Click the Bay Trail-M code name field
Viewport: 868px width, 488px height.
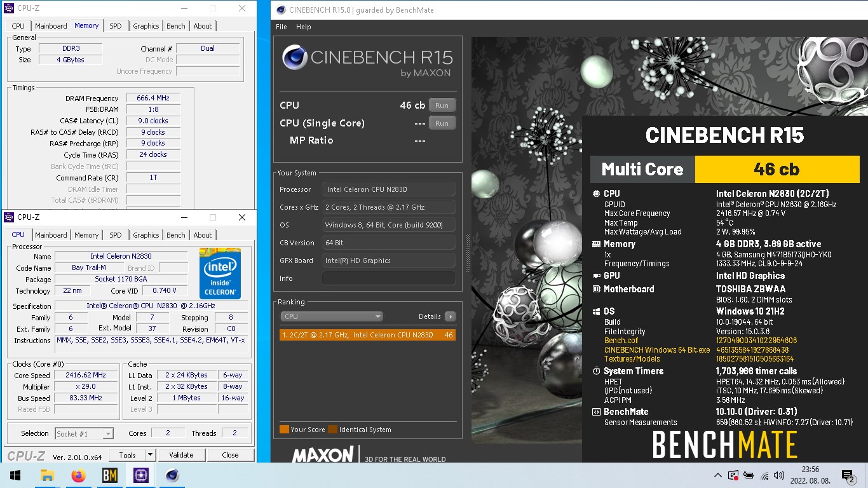89,268
